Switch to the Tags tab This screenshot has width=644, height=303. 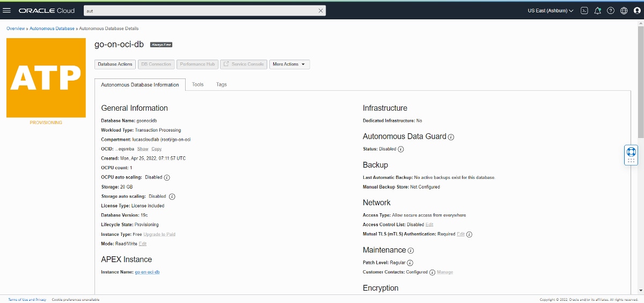[x=222, y=84]
